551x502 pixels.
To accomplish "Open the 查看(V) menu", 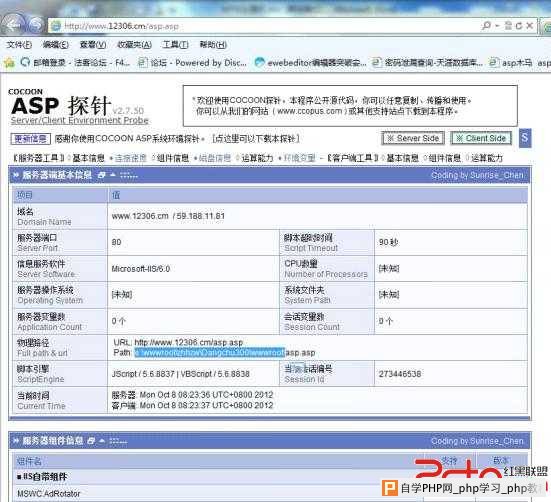I will tap(93, 45).
